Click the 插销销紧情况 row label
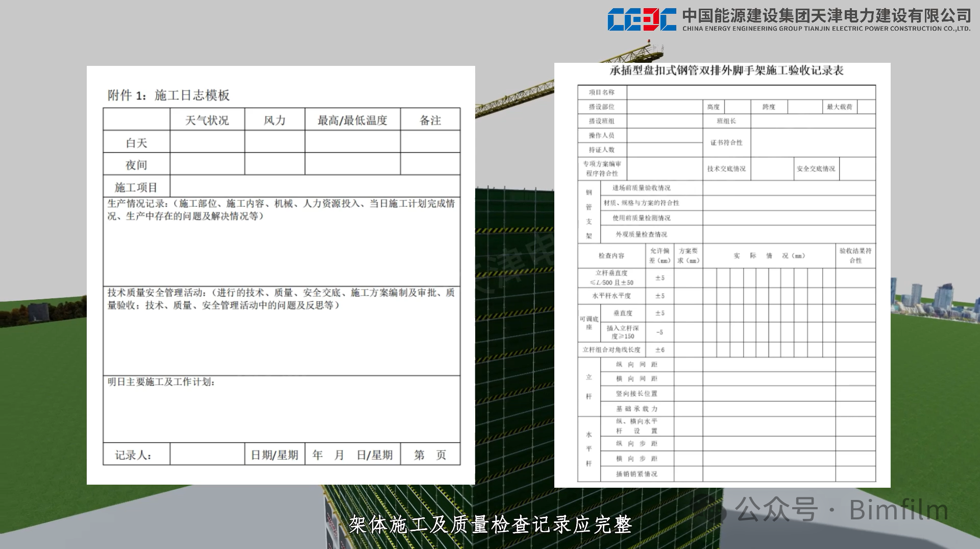Viewport: 980px width, 549px height. [636, 474]
